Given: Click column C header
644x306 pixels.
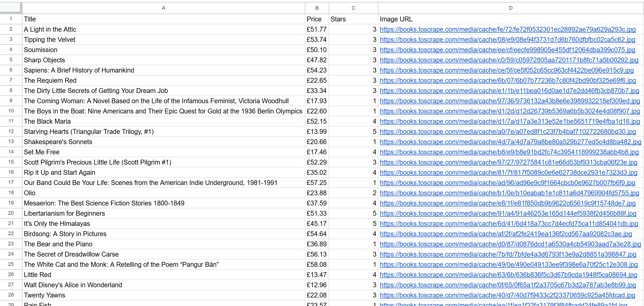Looking at the screenshot, I should (353, 8).
